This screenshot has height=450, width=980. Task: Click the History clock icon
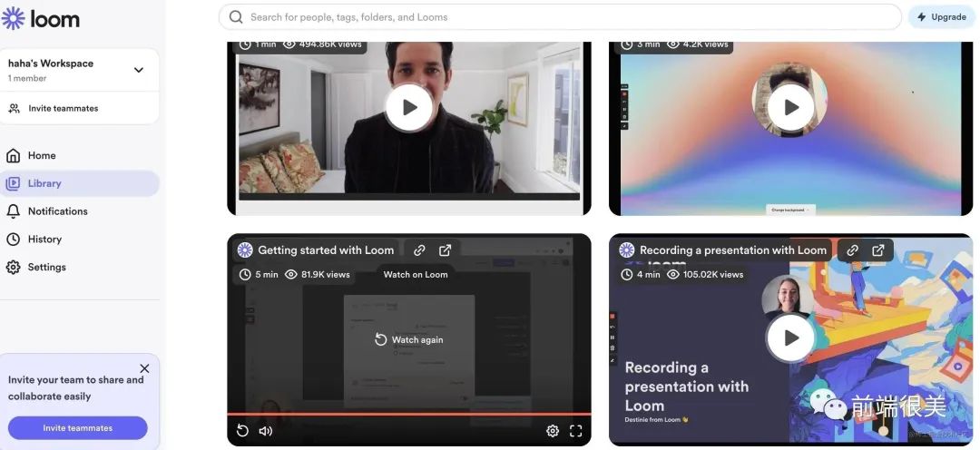click(13, 240)
